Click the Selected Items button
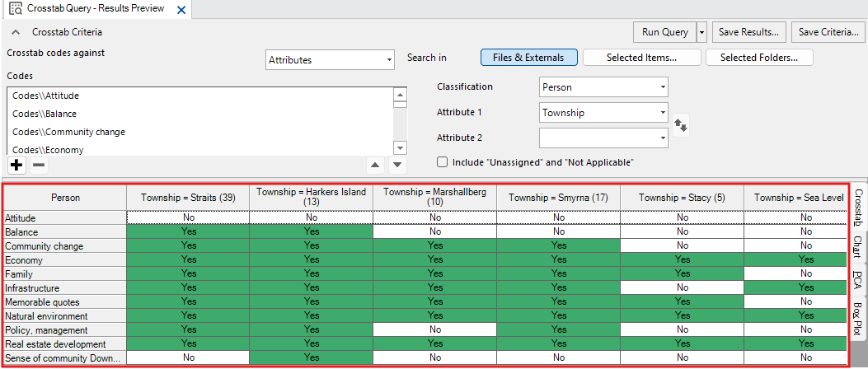Screen dimensions: 868x369 [641, 58]
